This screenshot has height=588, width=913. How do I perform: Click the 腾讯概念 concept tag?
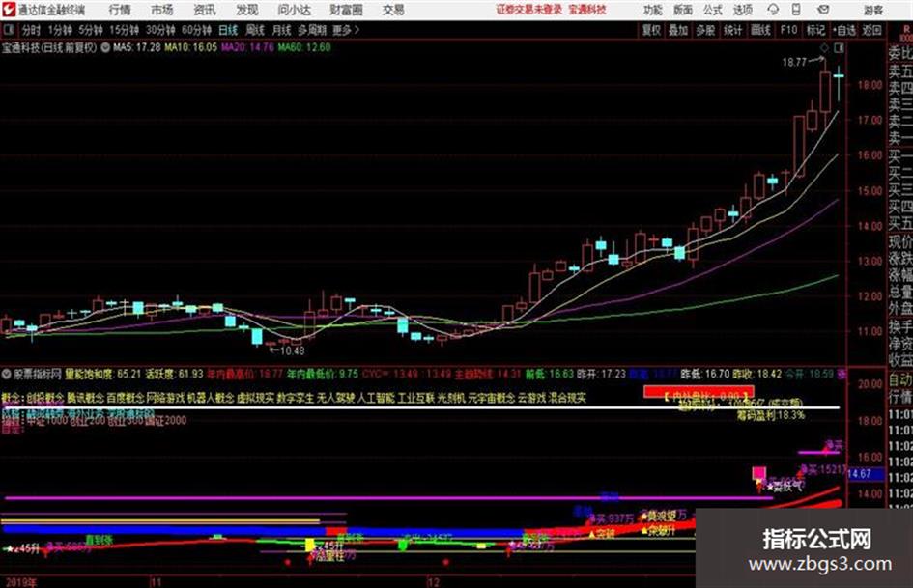click(x=85, y=398)
